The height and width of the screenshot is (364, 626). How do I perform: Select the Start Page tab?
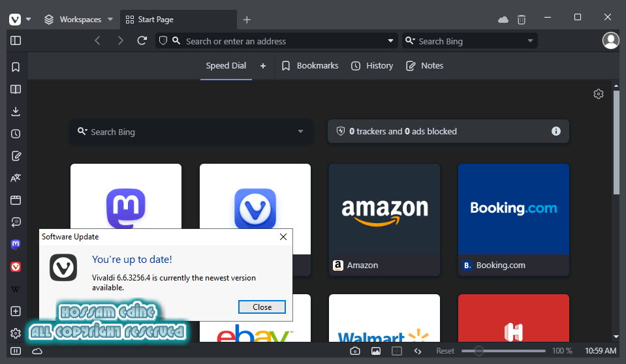178,19
